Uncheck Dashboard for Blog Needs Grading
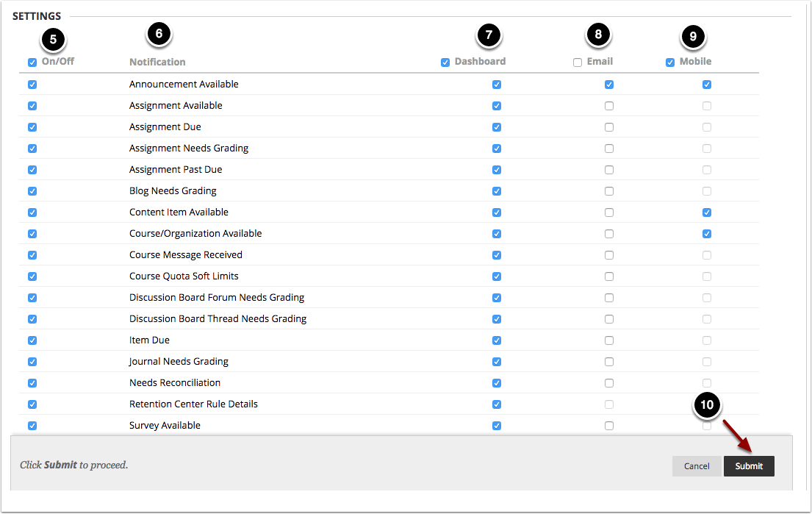Image resolution: width=812 pixels, height=514 pixels. pos(497,191)
